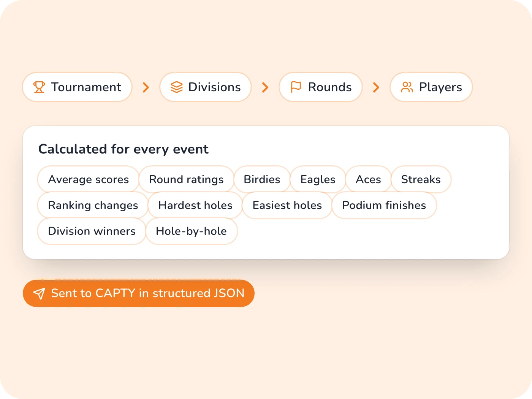This screenshot has width=532, height=399.
Task: Click the chevron between Tournament and Divisions
Action: coord(146,87)
